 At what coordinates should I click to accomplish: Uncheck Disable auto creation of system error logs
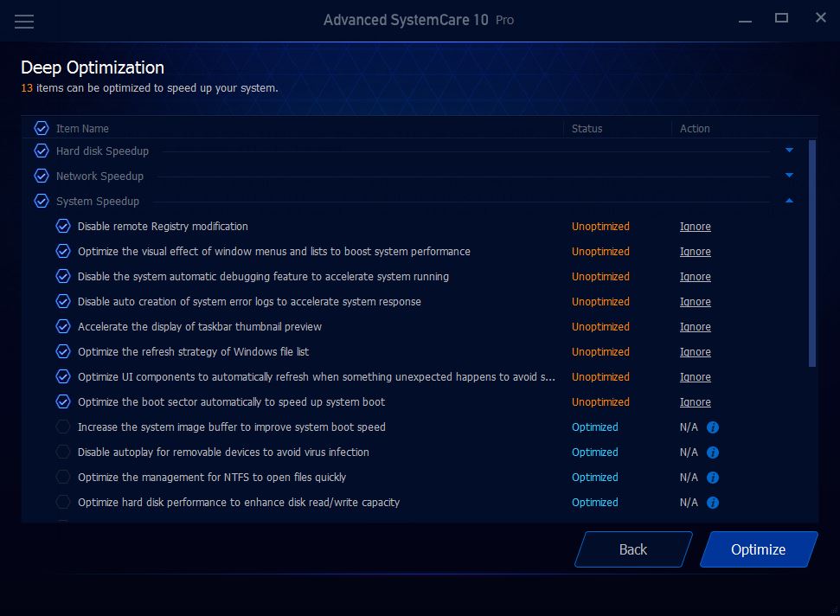pos(63,302)
